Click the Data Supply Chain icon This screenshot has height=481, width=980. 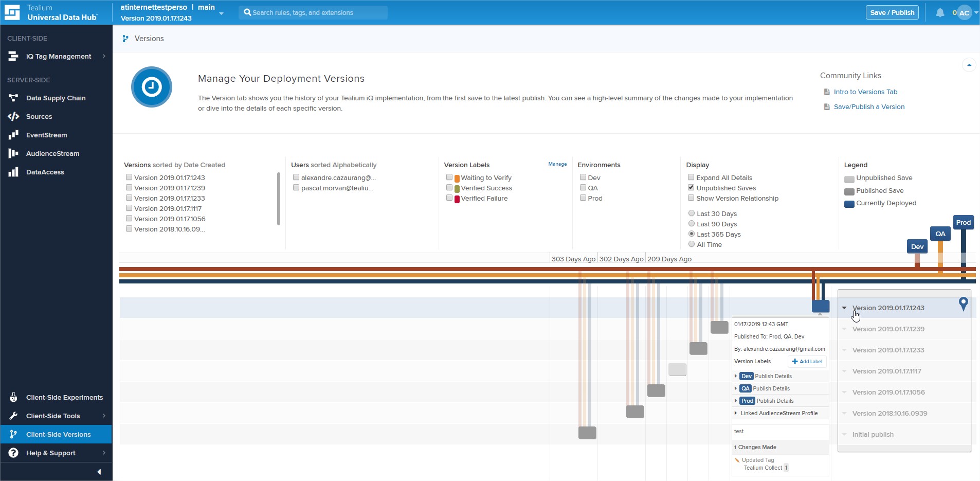(13, 98)
